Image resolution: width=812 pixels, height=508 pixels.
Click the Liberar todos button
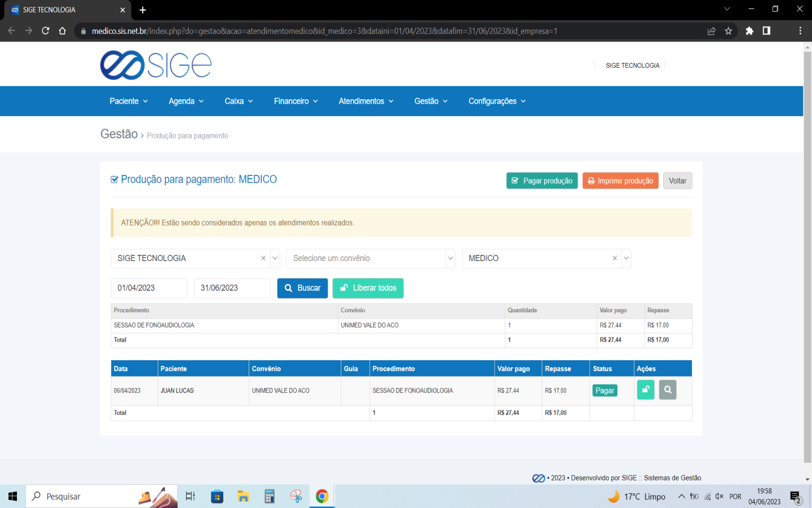368,288
